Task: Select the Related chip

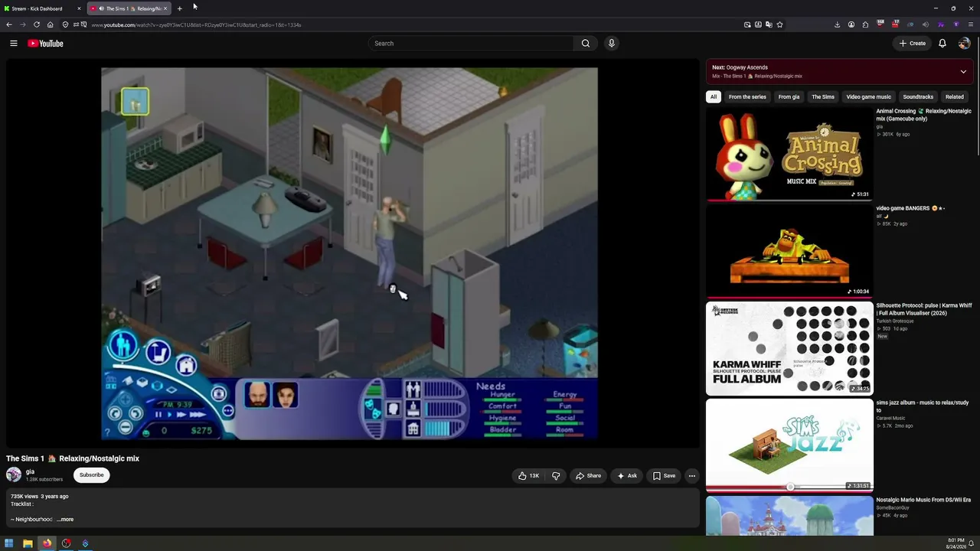Action: pos(955,97)
